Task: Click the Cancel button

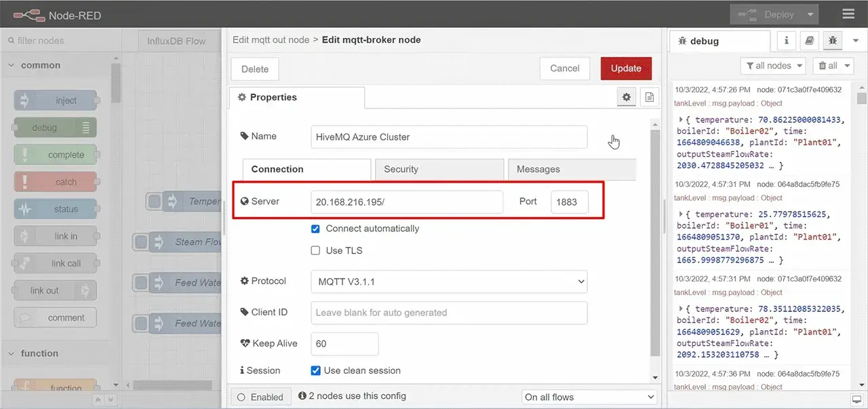Action: (x=565, y=69)
